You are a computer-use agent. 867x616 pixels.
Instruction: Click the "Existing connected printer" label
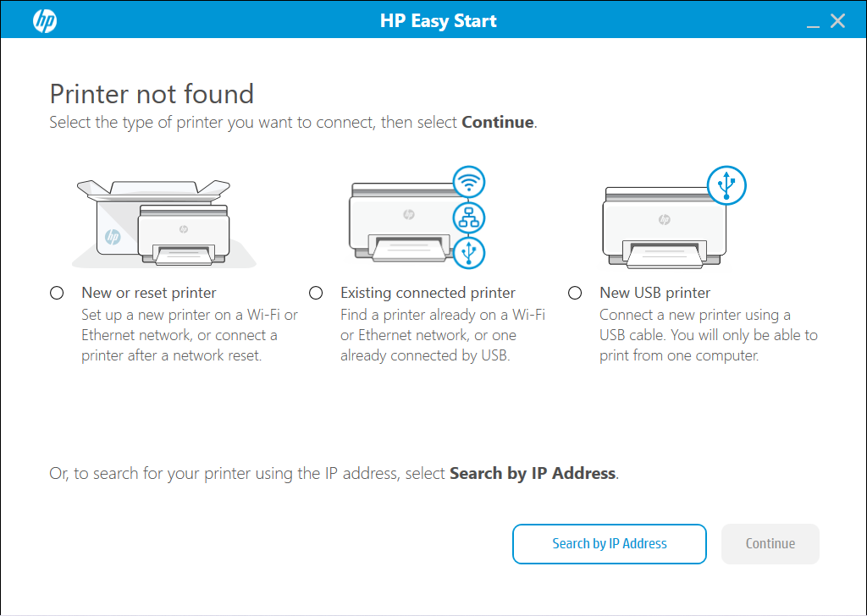(x=428, y=293)
